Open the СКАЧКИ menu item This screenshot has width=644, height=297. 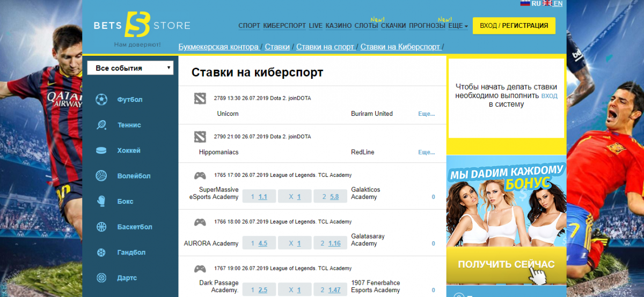click(394, 25)
